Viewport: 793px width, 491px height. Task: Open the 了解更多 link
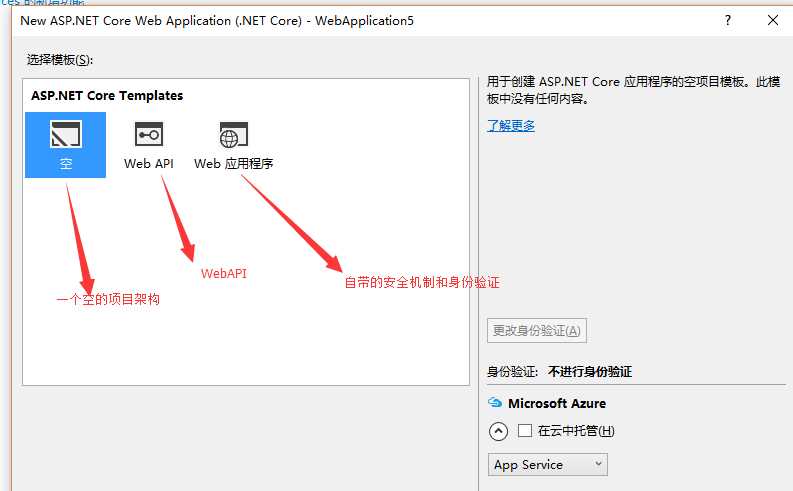[x=511, y=125]
